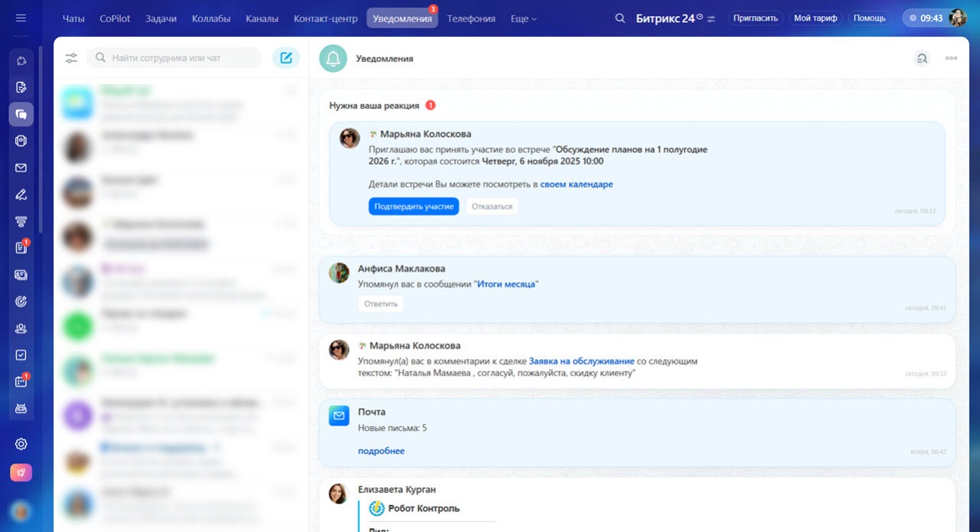Open the three-dots notifications menu
This screenshot has width=980, height=532.
coord(951,58)
